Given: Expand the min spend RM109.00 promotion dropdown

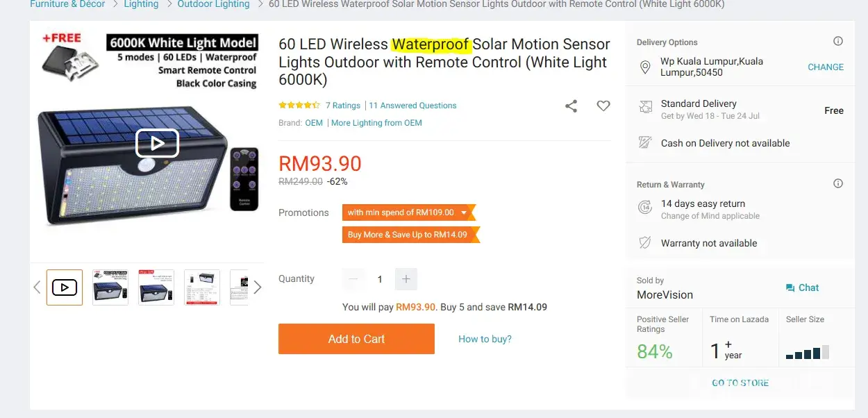Looking at the screenshot, I should tap(464, 212).
